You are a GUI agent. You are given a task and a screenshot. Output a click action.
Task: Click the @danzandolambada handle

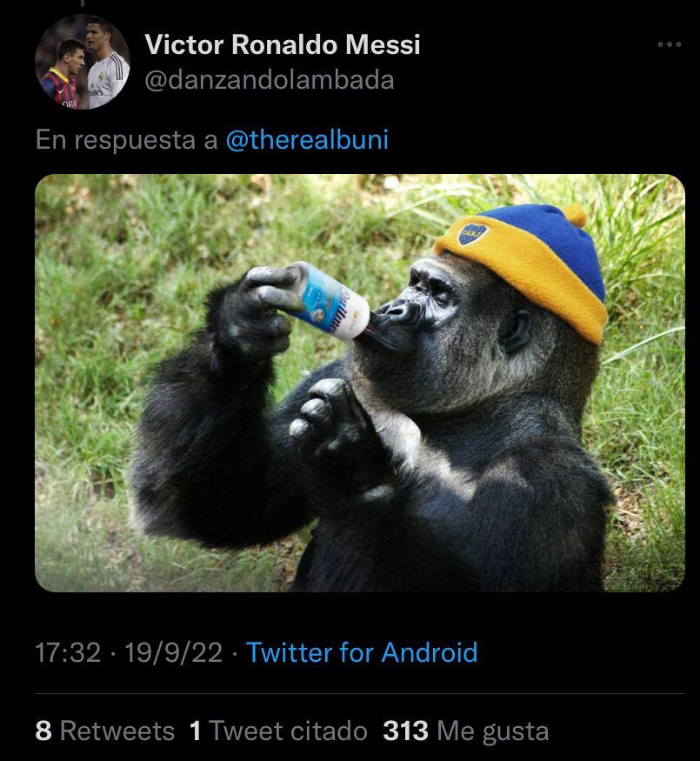point(269,80)
